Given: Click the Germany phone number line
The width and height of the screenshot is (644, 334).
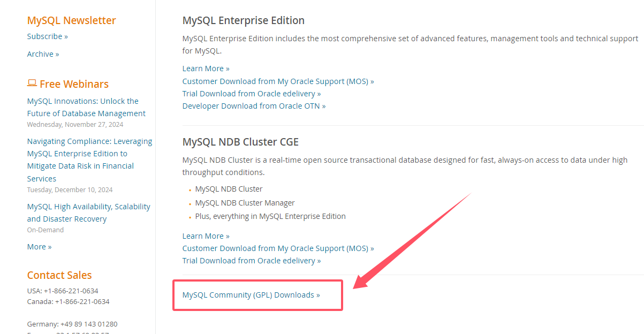Looking at the screenshot, I should [x=72, y=324].
